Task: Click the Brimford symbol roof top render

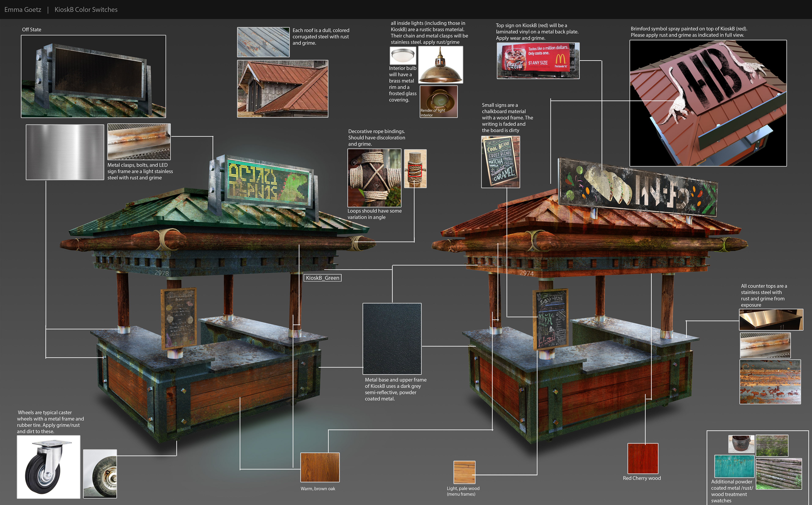Action: (708, 103)
